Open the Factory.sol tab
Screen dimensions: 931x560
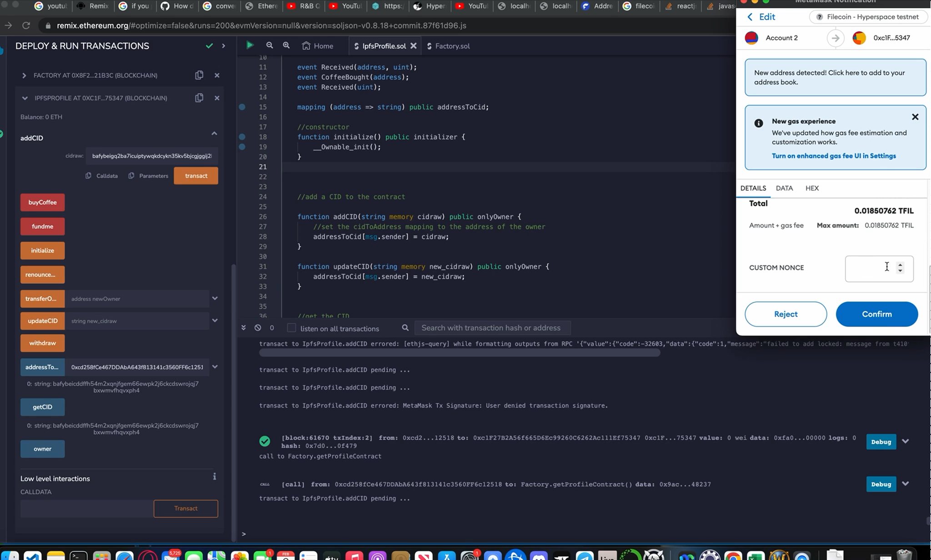[x=448, y=46]
